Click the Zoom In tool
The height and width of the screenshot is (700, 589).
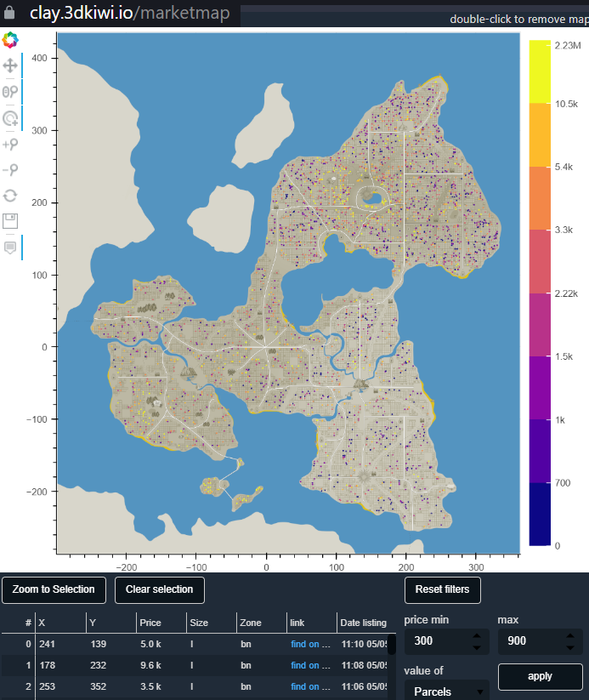click(10, 145)
